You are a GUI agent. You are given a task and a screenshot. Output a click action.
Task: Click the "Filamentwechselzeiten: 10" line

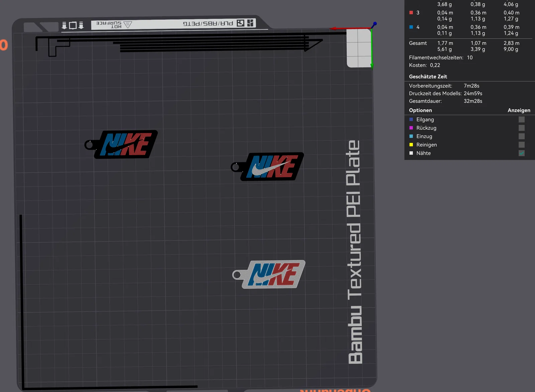tap(441, 57)
